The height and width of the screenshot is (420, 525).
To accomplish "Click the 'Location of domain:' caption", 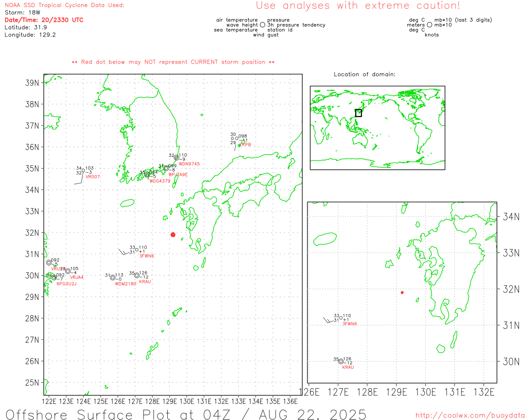I will coord(365,74).
